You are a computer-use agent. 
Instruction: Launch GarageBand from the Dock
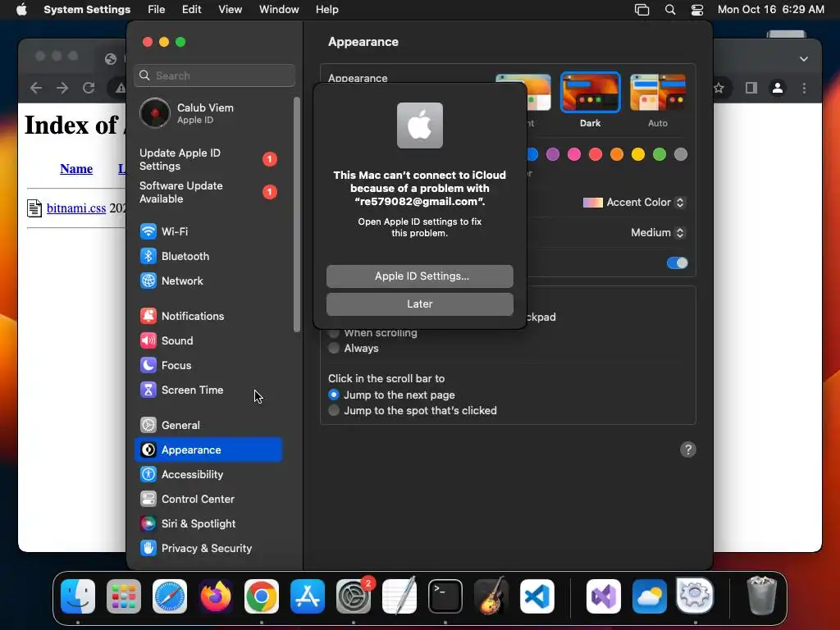click(491, 596)
